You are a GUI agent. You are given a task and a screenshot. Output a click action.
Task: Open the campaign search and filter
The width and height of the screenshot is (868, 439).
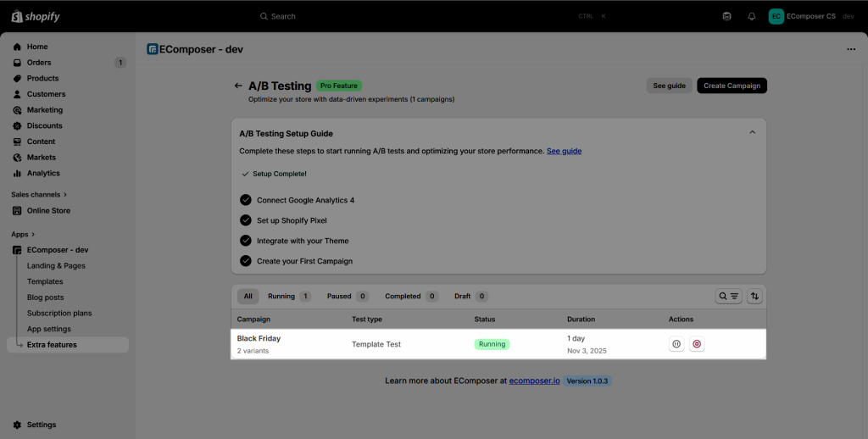point(728,297)
